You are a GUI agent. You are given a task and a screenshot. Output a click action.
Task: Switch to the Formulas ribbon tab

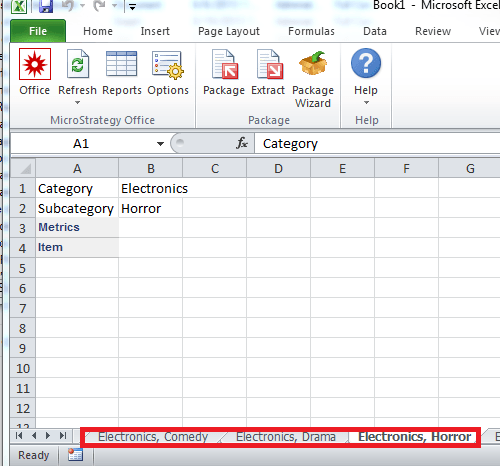point(311,31)
